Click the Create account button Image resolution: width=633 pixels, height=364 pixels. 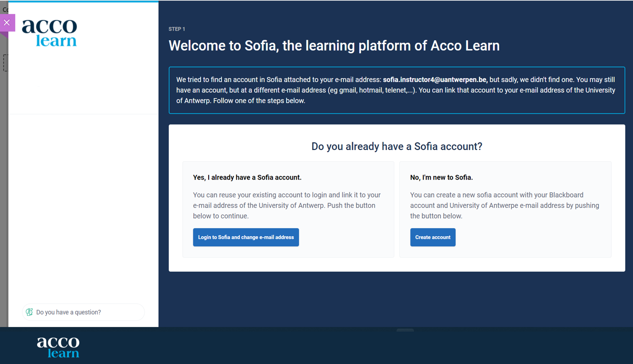pos(433,237)
